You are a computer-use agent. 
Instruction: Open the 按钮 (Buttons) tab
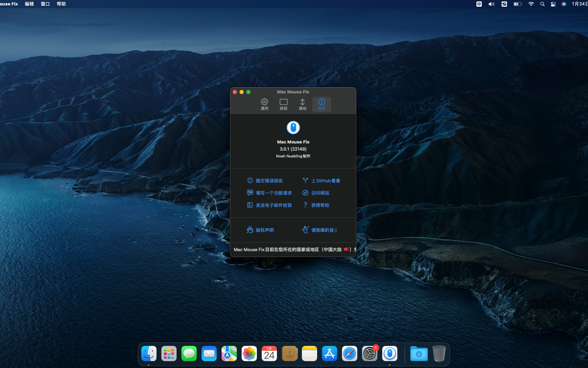click(283, 104)
